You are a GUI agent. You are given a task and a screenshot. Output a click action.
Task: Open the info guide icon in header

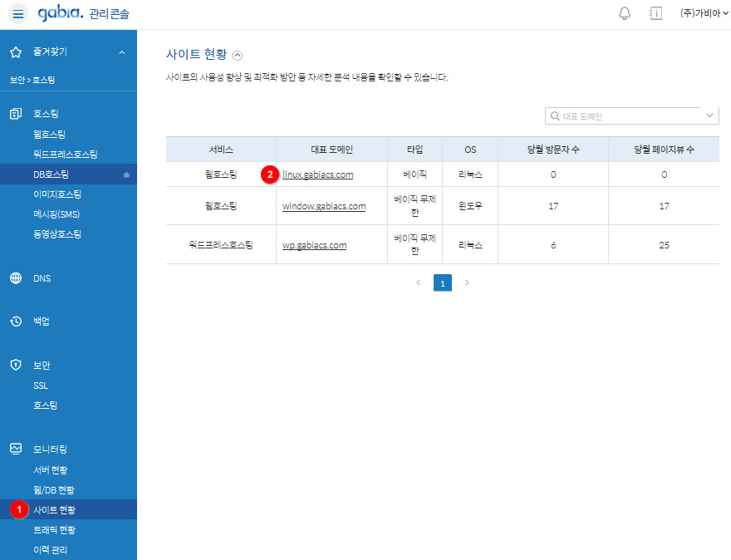[x=655, y=13]
